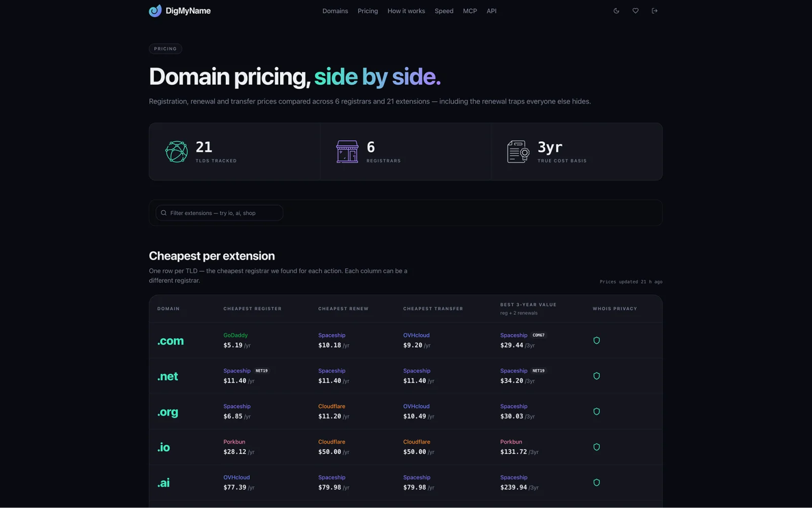Open the Pricing nav item
The height and width of the screenshot is (508, 812).
click(x=368, y=11)
